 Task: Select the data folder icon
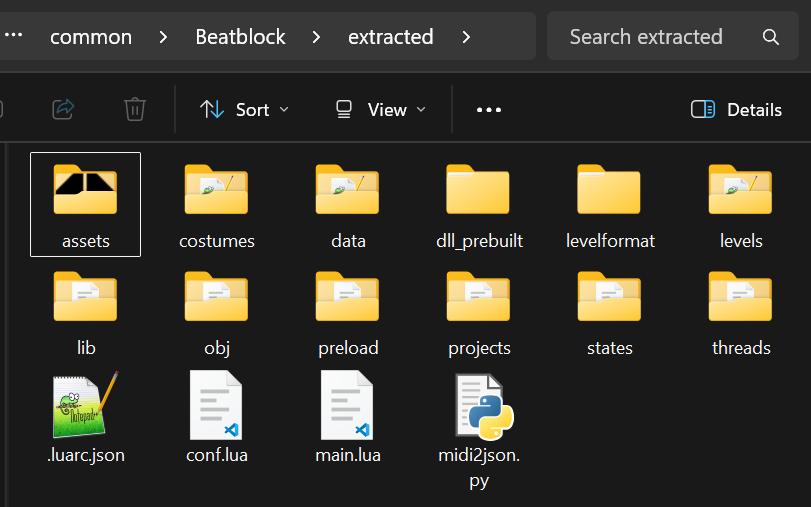tap(347, 189)
